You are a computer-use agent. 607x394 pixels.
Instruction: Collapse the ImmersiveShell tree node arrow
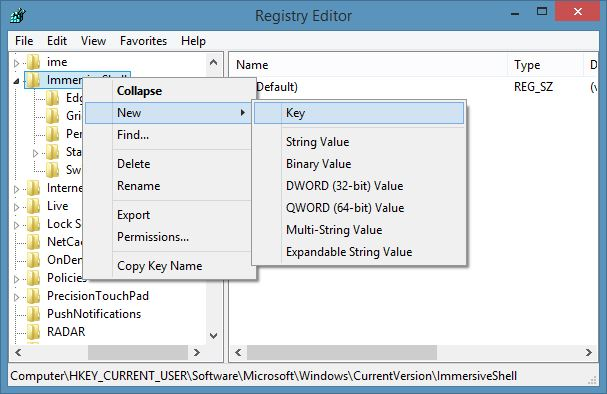pyautogui.click(x=16, y=81)
